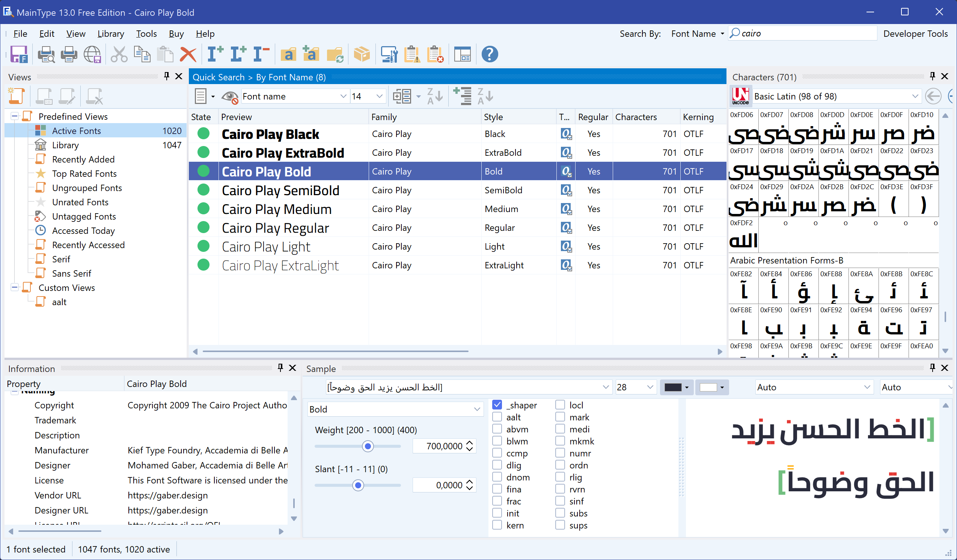This screenshot has height=560, width=957.
Task: Click the cardboard box package icon
Action: (361, 54)
